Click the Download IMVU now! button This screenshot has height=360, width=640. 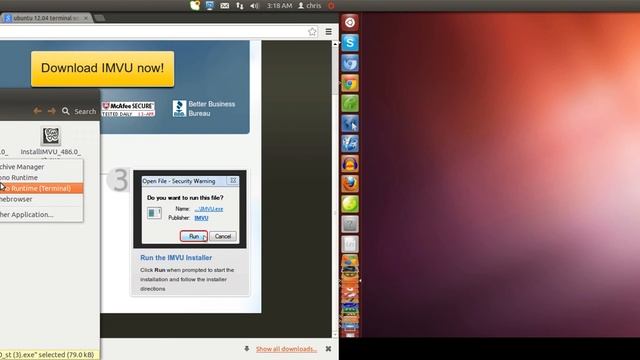point(102,69)
